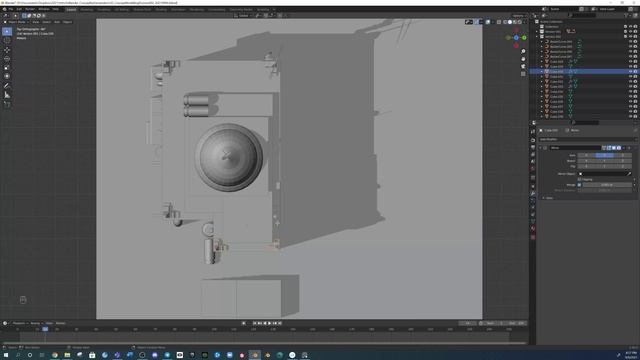Open the Mirror modifier extra options arrow

pos(624,148)
